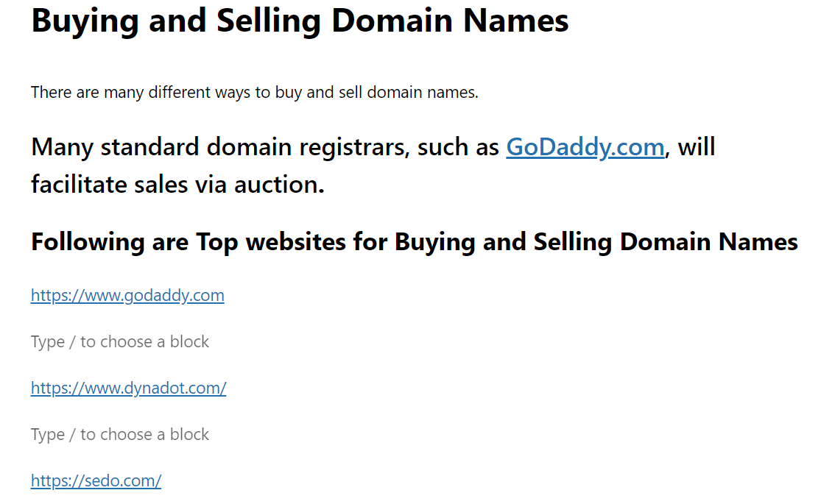Click the text 'facilitate sales via auction.'
The width and height of the screenshot is (835, 504).
[177, 185]
